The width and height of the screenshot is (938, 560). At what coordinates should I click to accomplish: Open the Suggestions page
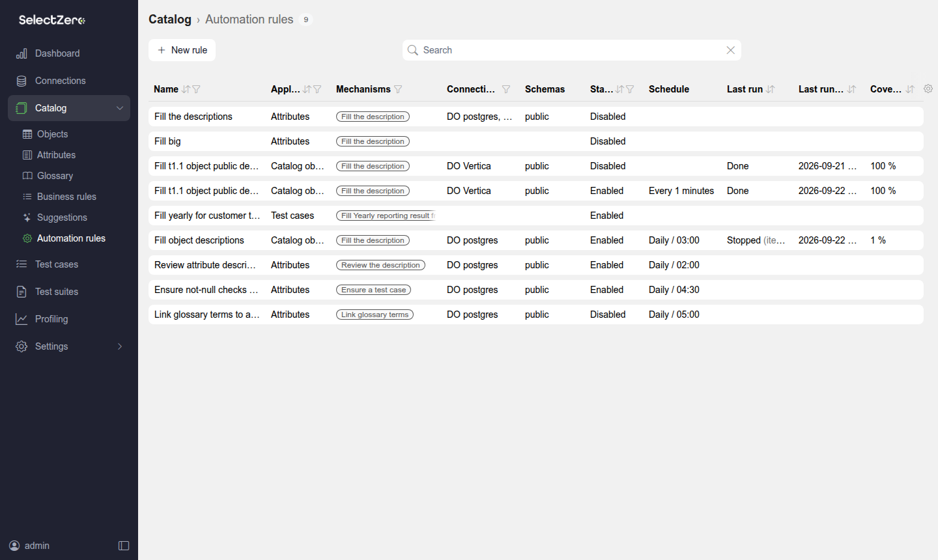(x=62, y=217)
